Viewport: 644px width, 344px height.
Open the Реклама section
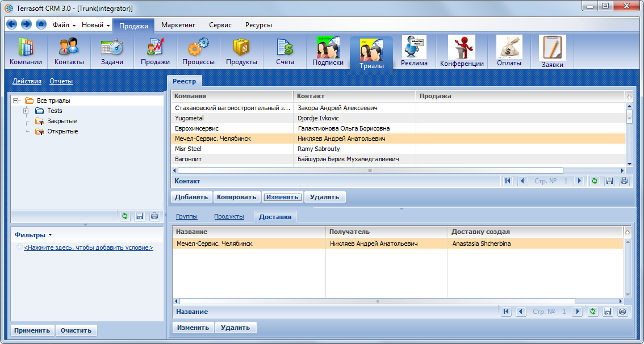[x=414, y=52]
